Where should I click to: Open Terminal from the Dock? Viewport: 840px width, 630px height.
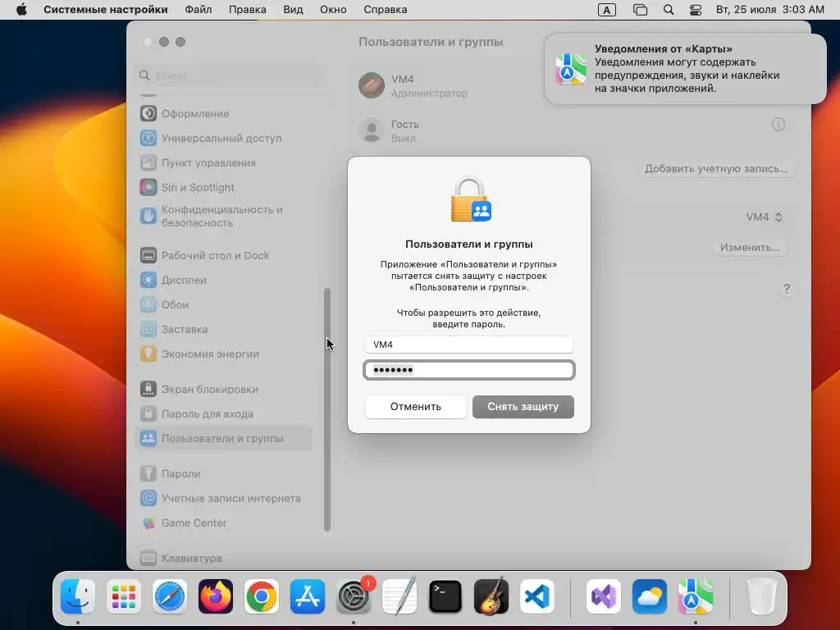click(445, 596)
